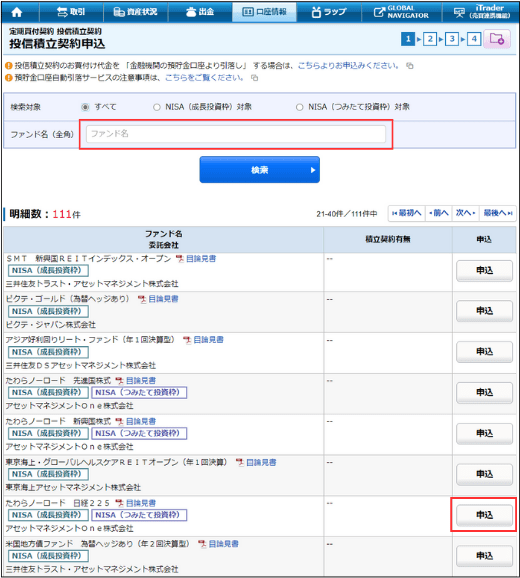Click PDF icon beside たわらノーロード 先進国株式
Viewport: 520px width, 578px height.
tap(120, 380)
